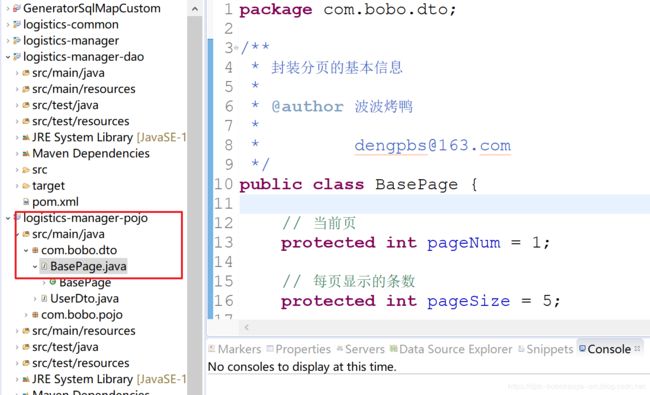The height and width of the screenshot is (395, 650).
Task: Click the project explorer scroll up arrow
Action: tap(195, 9)
